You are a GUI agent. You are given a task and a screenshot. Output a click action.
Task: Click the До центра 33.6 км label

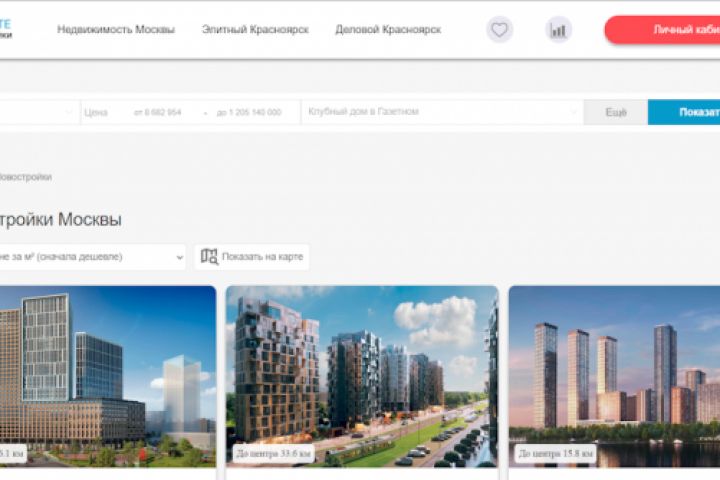(x=274, y=454)
